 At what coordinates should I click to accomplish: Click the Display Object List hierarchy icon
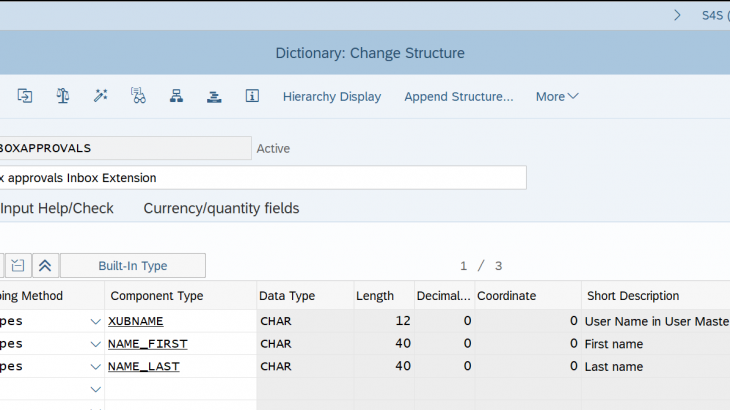(176, 96)
